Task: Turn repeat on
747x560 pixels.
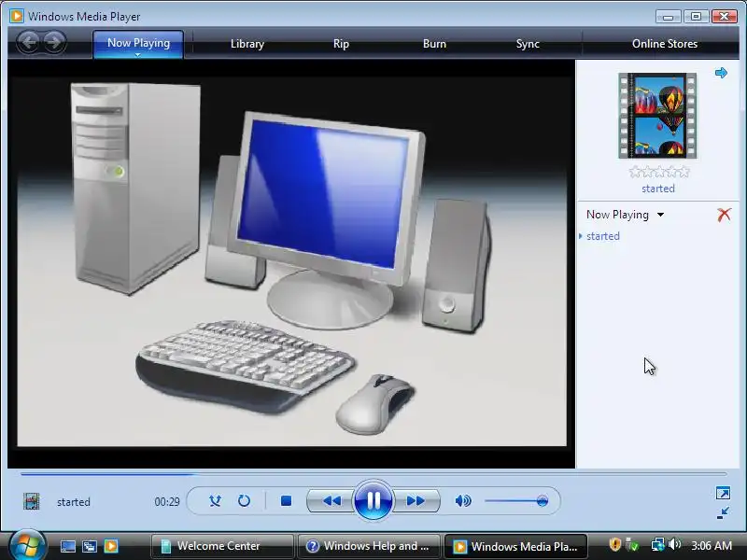Action: [244, 500]
